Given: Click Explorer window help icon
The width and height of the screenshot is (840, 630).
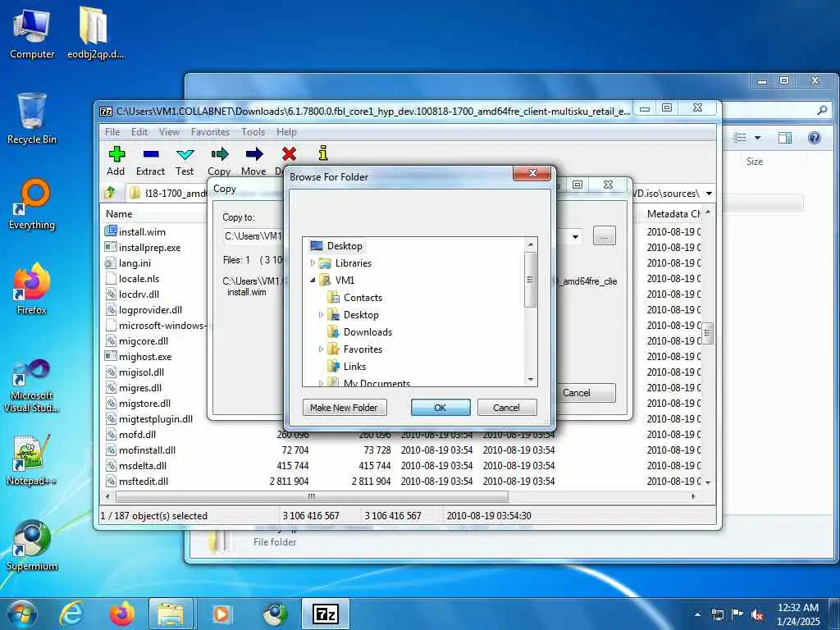Looking at the screenshot, I should pos(815,138).
